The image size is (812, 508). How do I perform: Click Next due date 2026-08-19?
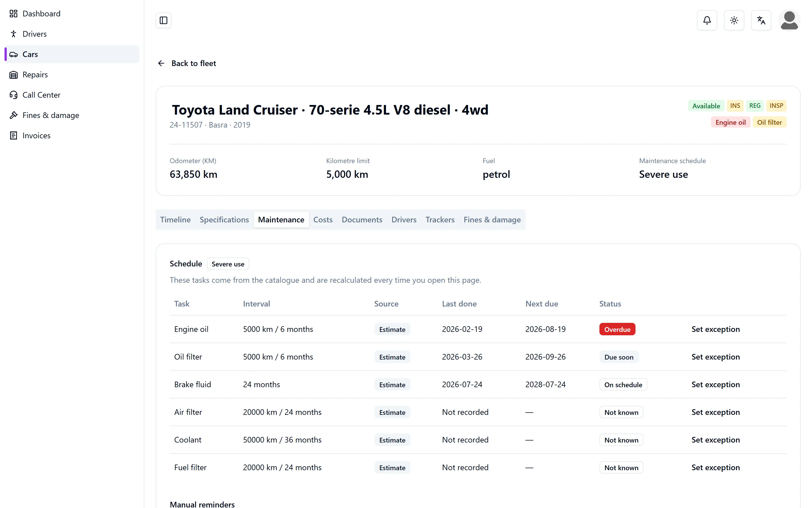pyautogui.click(x=545, y=329)
